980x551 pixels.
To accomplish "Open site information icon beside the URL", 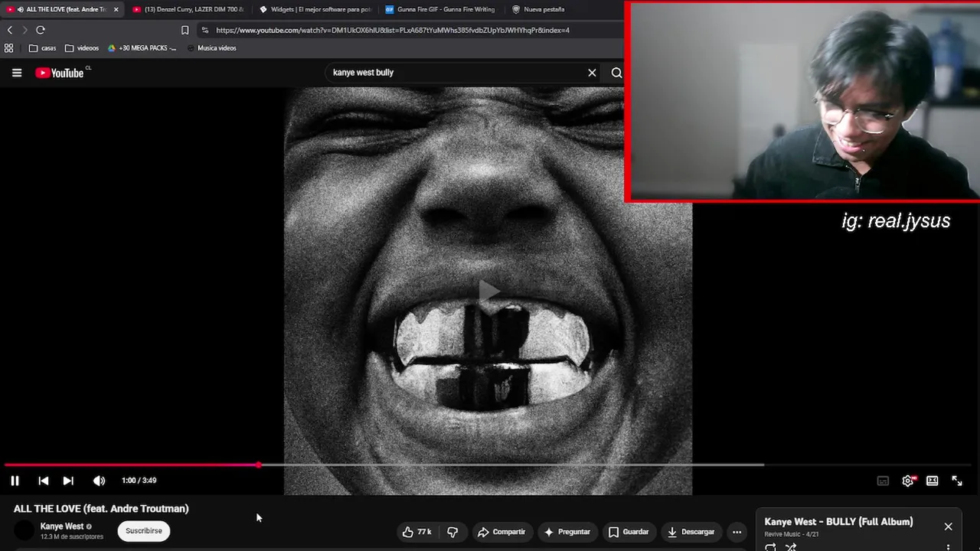I will click(x=204, y=30).
